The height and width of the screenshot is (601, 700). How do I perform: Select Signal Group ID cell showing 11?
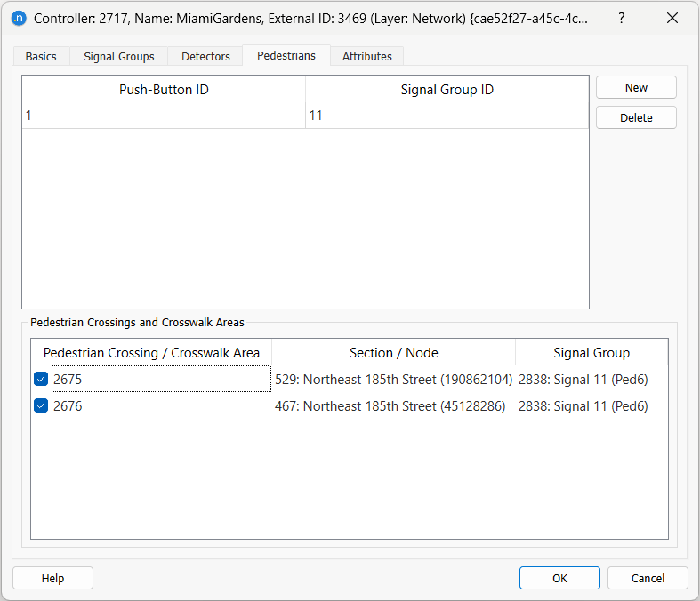(447, 116)
